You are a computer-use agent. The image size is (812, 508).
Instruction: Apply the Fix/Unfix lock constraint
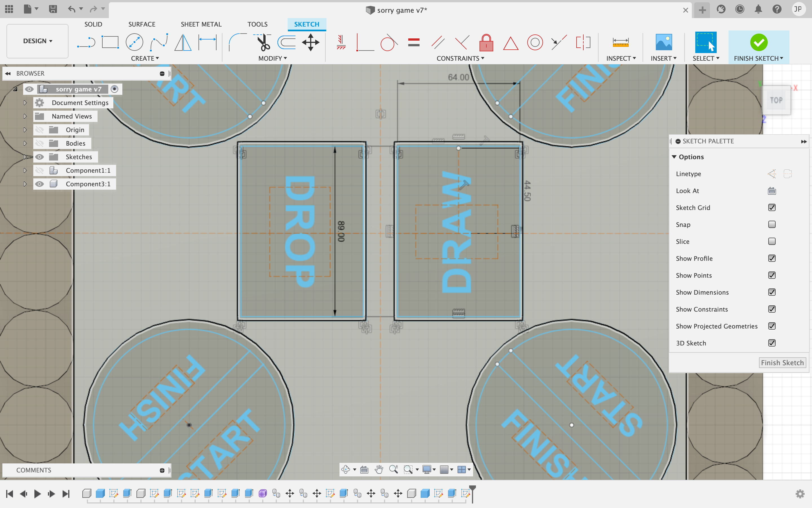tap(486, 43)
